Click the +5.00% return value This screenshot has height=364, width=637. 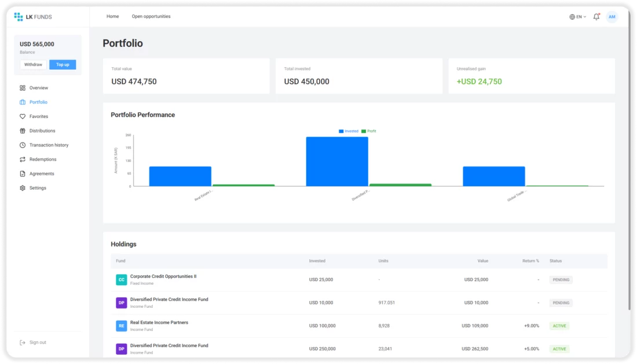click(x=532, y=349)
